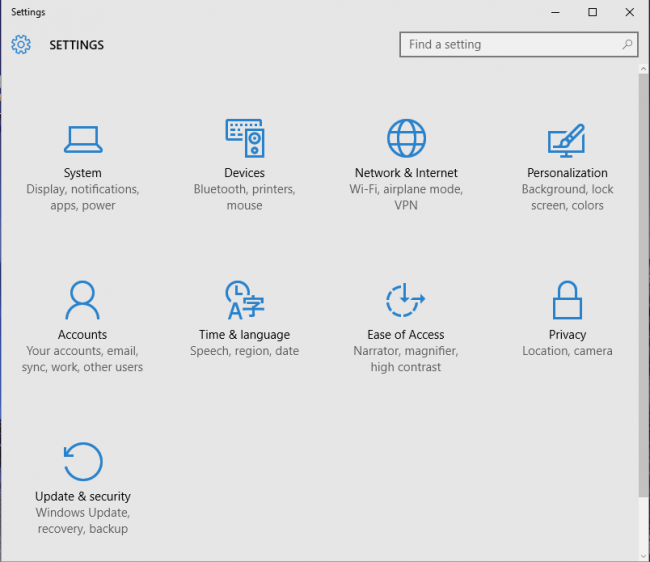
Task: Click the Settings gear icon in header
Action: coord(21,44)
